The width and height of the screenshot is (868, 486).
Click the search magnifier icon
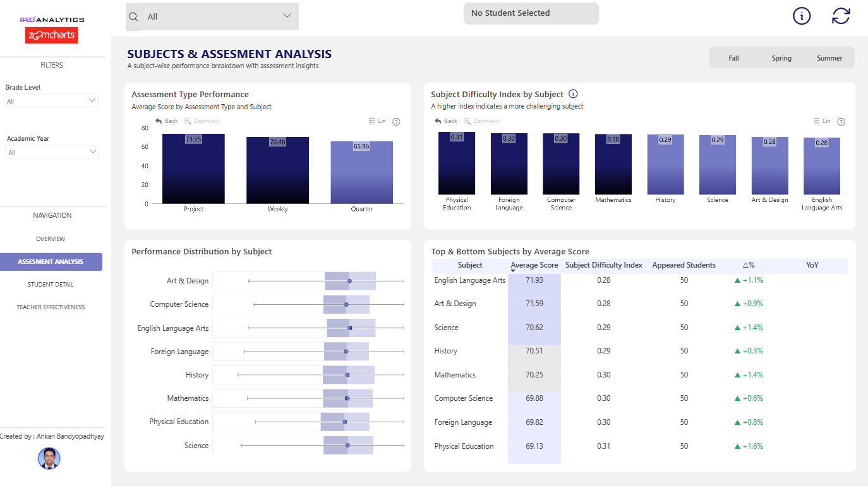(133, 17)
